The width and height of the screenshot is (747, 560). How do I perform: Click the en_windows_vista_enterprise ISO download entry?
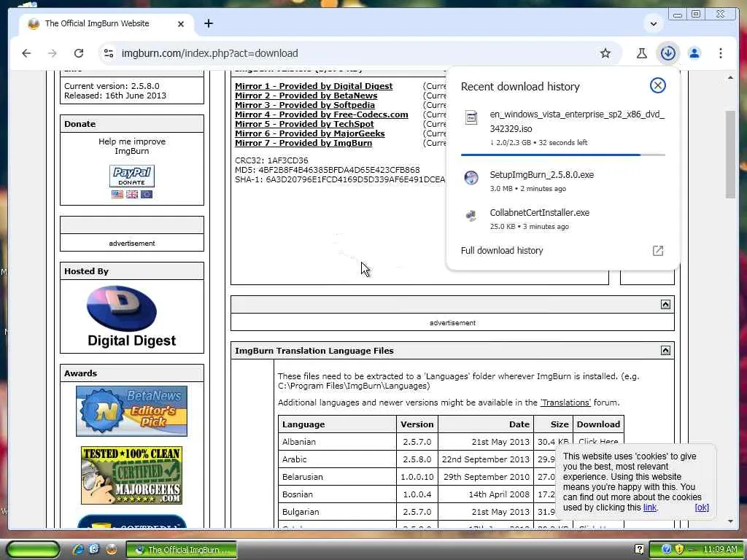tap(562, 128)
